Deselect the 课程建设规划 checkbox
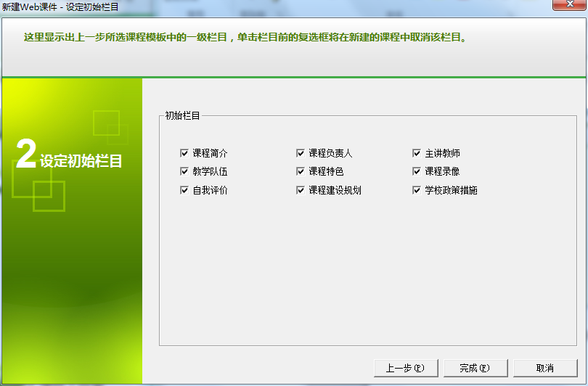Screen dimensions: 588x386 [x=301, y=190]
